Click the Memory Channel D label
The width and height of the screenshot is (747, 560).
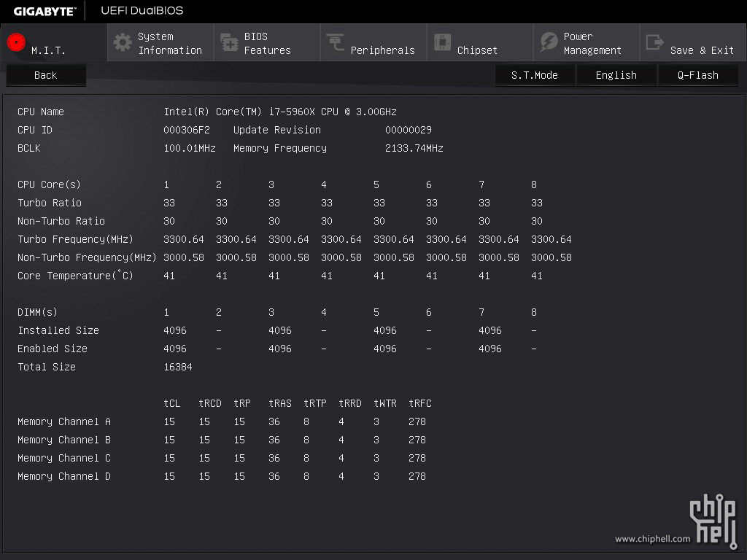pos(64,477)
